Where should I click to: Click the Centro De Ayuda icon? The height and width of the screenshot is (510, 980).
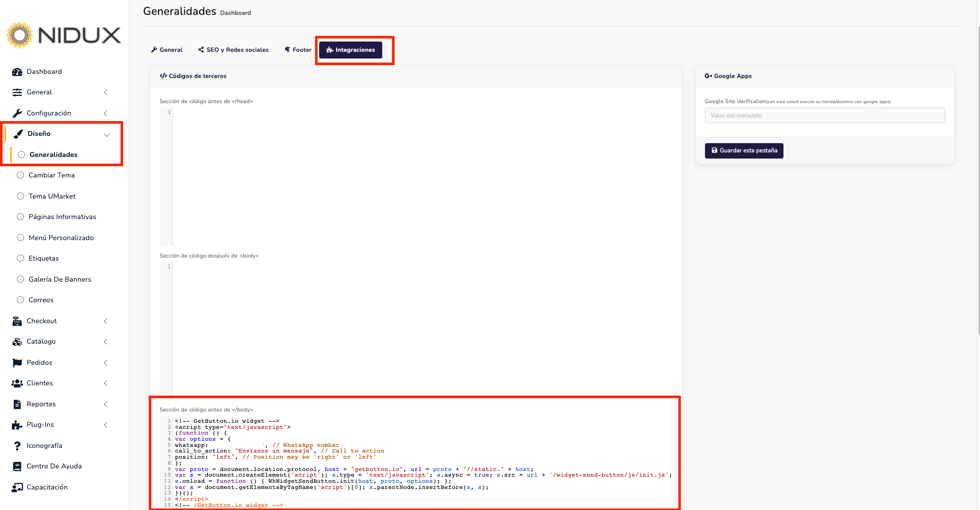(x=17, y=466)
